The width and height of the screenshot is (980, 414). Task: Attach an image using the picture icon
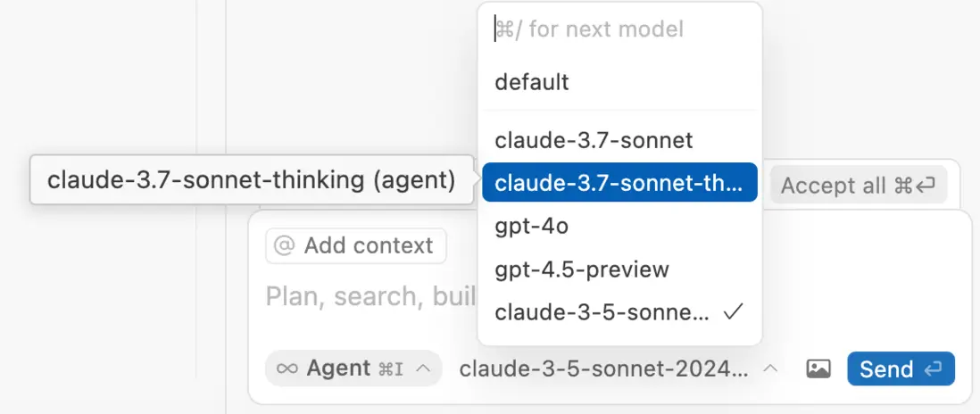[818, 369]
